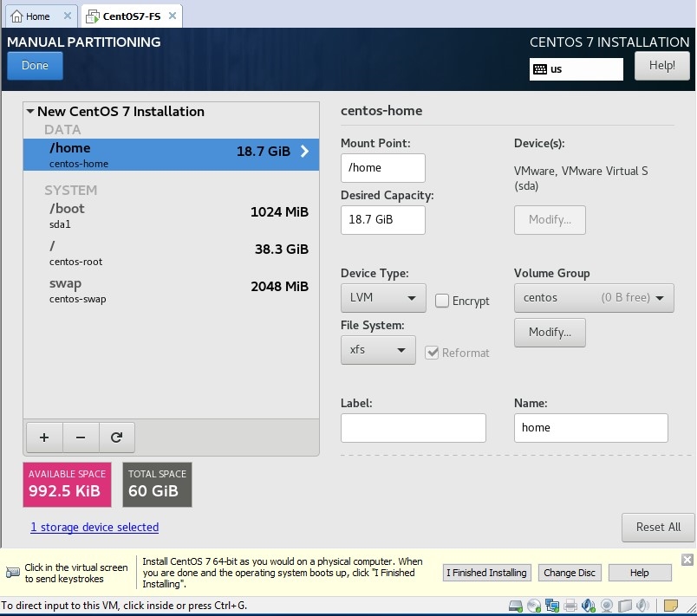This screenshot has width=697, height=616.
Task: Click the remove mount point minus button
Action: (x=81, y=438)
